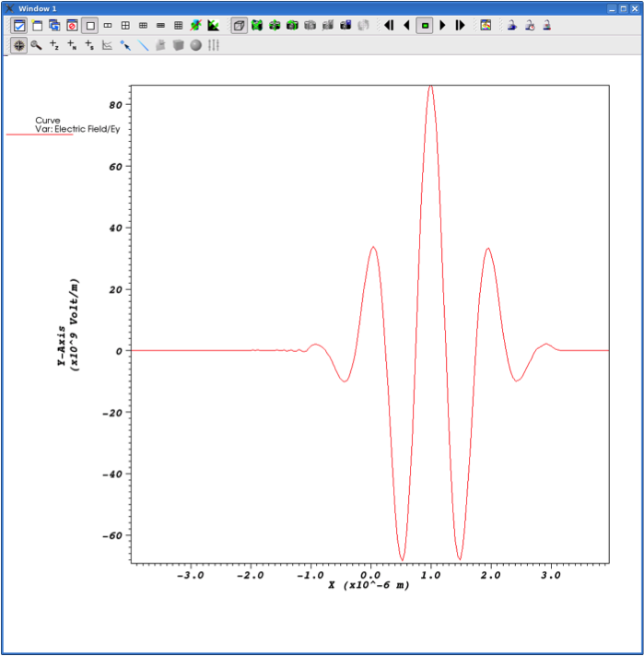The width and height of the screenshot is (644, 656).
Task: Select the 2x3 window layout
Action: (x=143, y=26)
